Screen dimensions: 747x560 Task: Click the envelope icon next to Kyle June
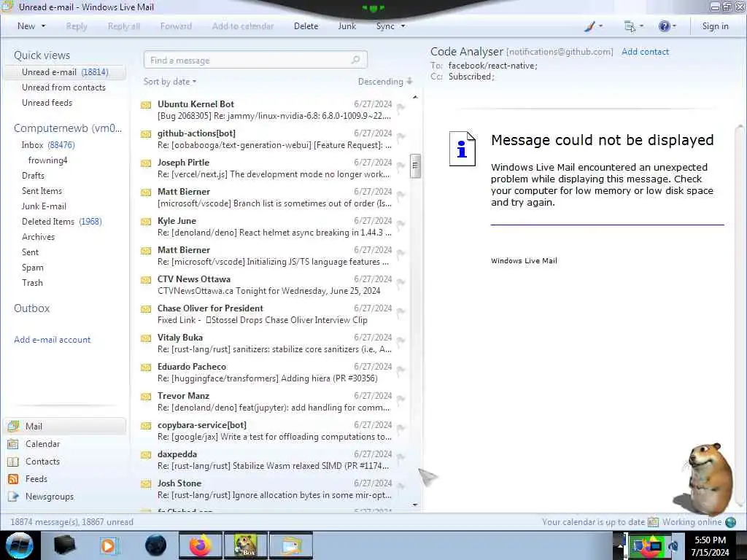146,222
